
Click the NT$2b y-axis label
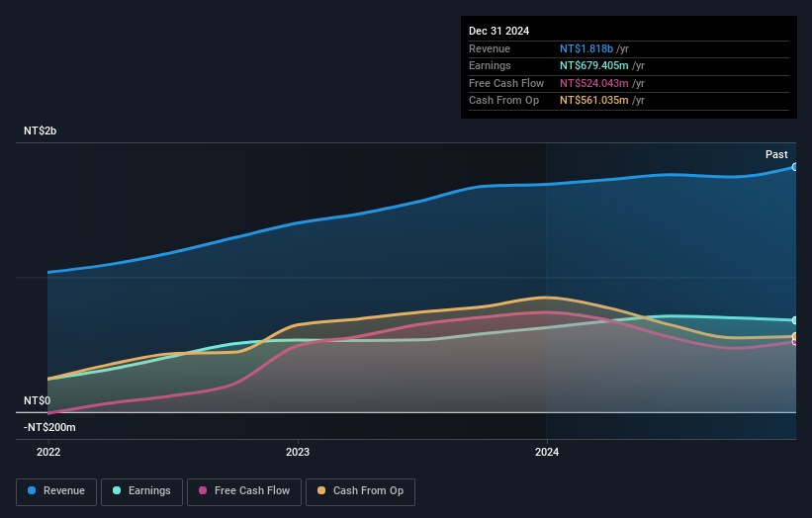tap(40, 130)
